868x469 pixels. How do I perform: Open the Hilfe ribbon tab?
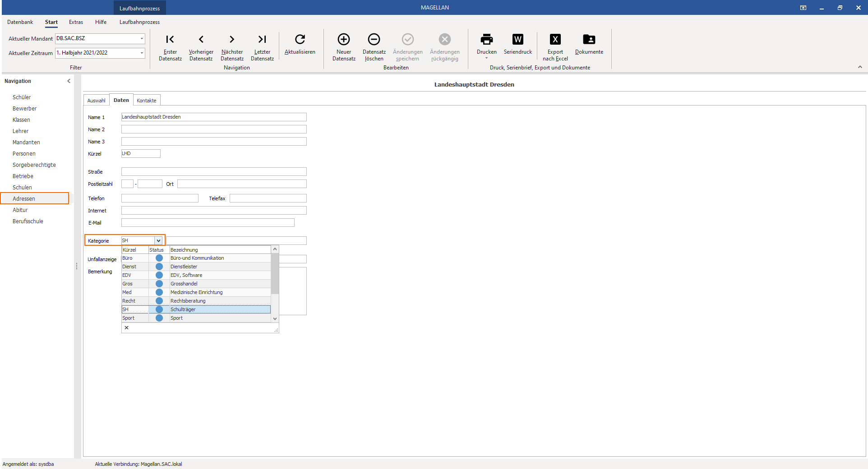[101, 22]
